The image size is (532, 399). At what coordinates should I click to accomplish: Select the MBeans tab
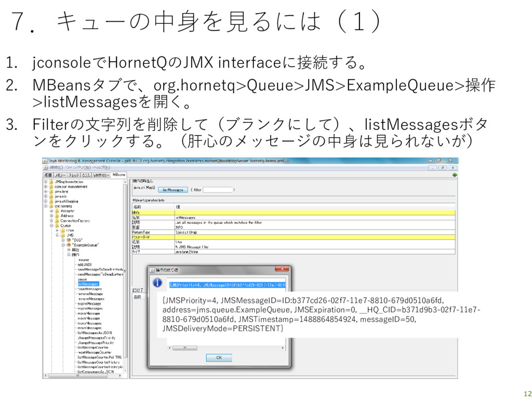(119, 175)
